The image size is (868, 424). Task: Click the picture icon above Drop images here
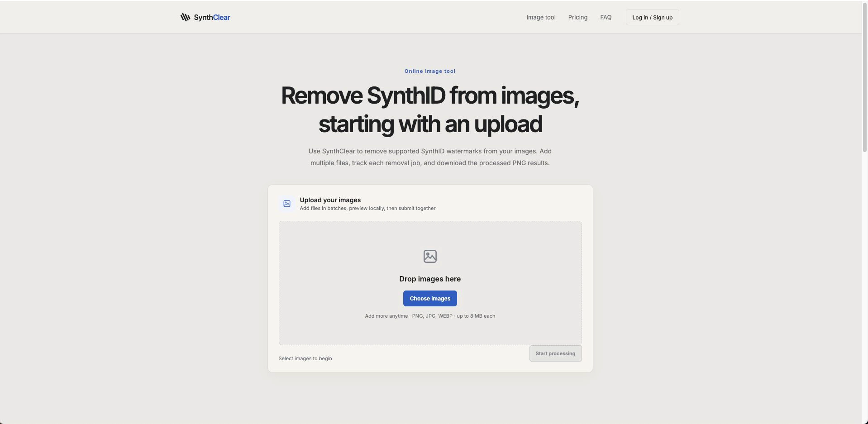click(430, 256)
